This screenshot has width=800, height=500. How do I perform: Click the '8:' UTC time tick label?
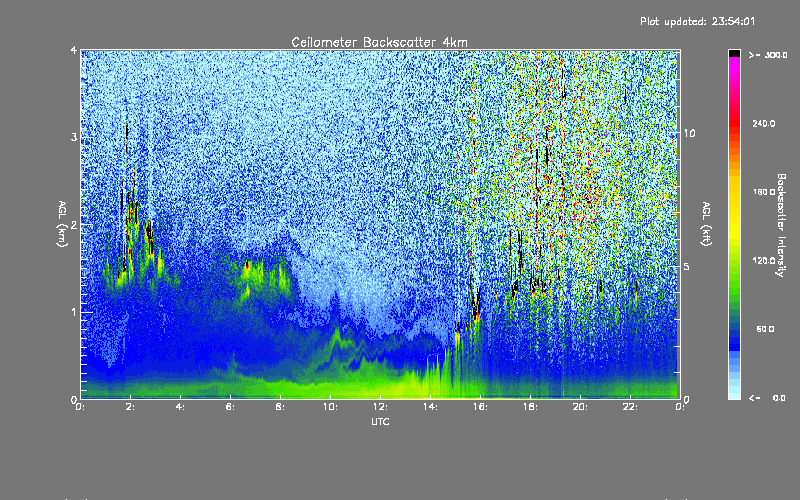pos(280,407)
